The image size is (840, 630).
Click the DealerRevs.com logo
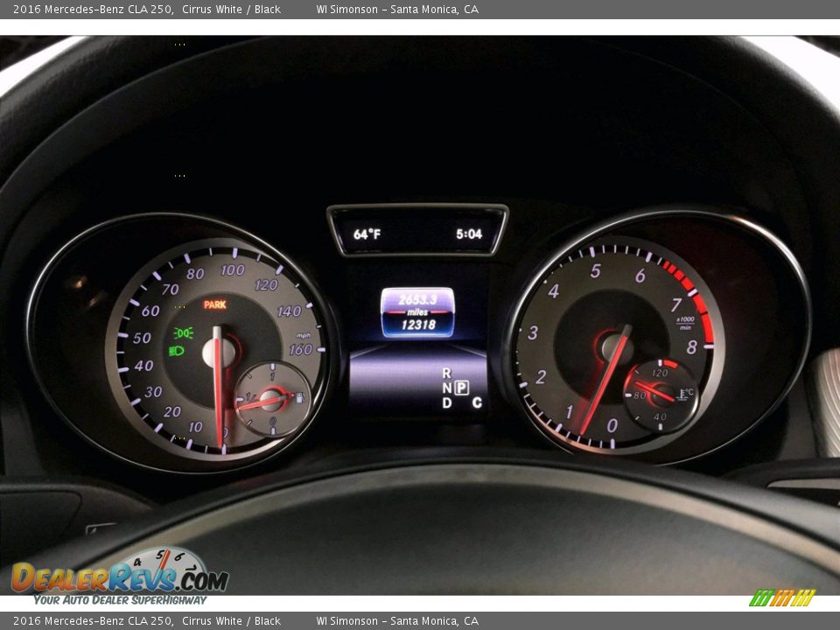click(120, 577)
